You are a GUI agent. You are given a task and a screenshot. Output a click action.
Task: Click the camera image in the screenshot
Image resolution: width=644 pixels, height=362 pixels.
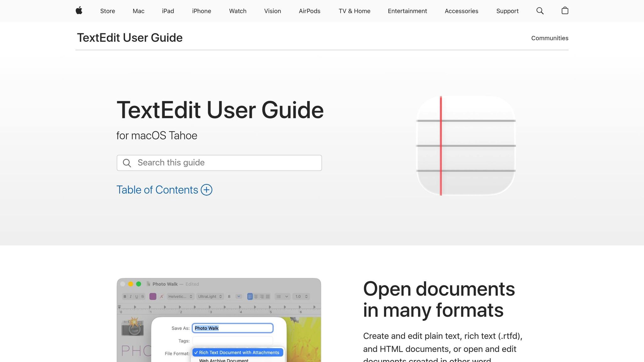133,326
